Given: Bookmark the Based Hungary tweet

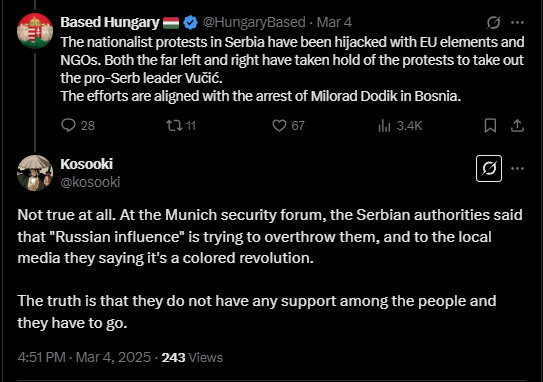Looking at the screenshot, I should coord(490,125).
